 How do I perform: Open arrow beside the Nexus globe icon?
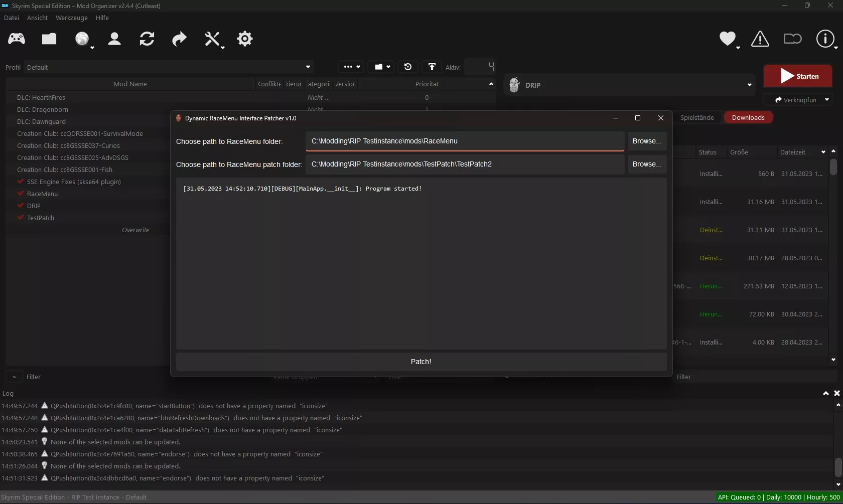(92, 48)
